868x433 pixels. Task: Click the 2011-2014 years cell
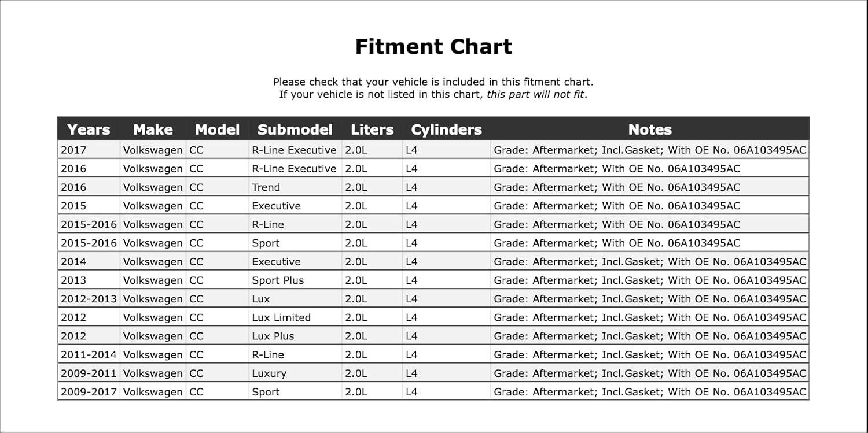pyautogui.click(x=89, y=354)
